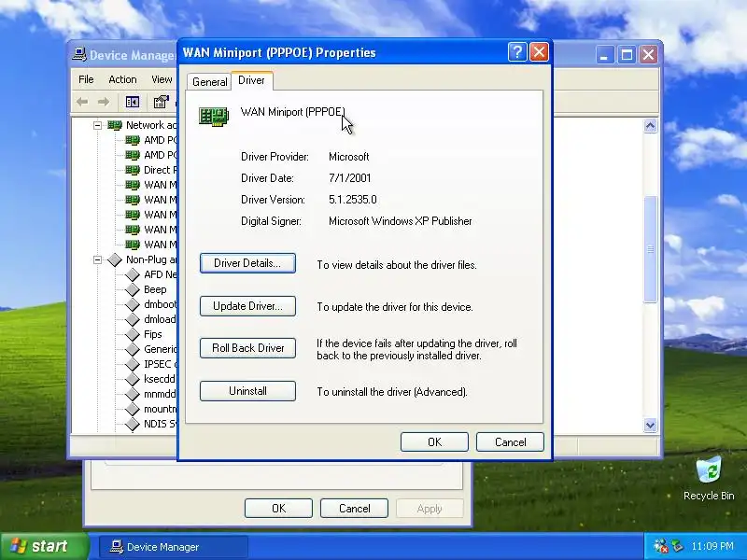Click the safely remove hardware tray icon
The image size is (747, 560).
coord(677,546)
